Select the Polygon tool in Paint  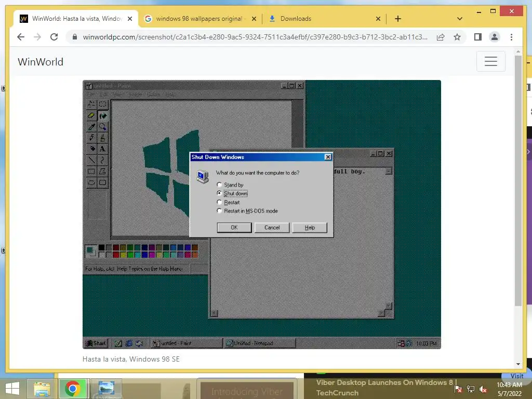pos(102,171)
